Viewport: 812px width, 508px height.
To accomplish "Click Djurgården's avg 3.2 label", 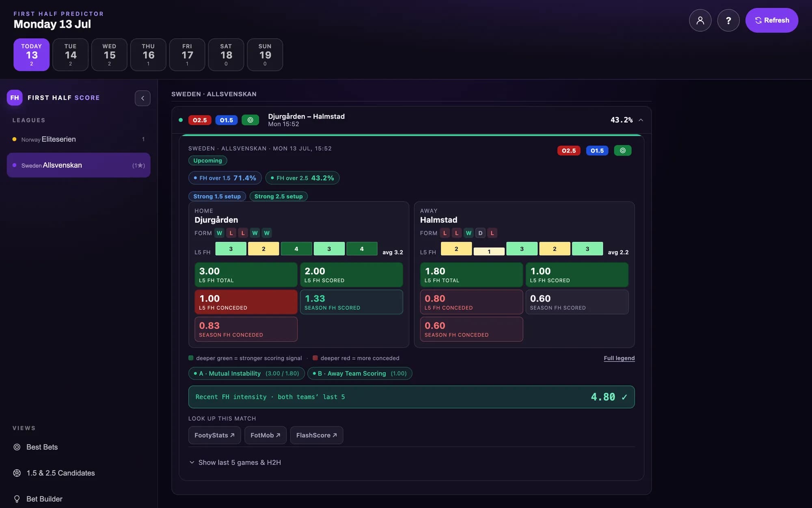I will pos(393,252).
